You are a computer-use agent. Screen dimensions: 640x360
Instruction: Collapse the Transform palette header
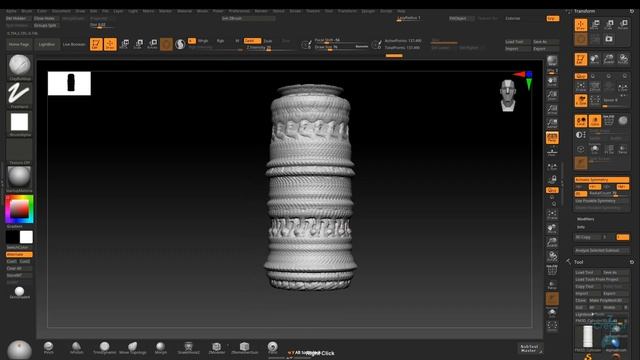pyautogui.click(x=584, y=11)
